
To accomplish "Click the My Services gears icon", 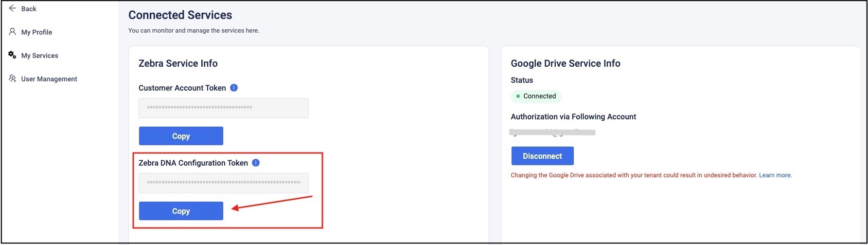I will [x=13, y=55].
